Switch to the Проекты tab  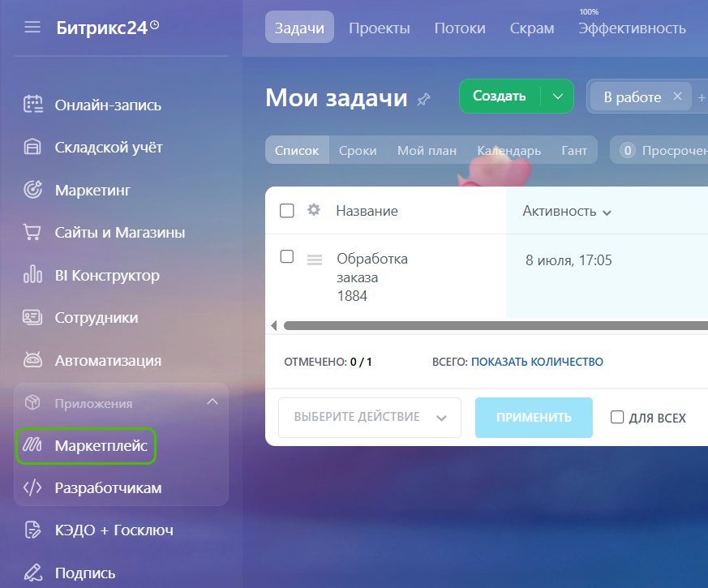(x=379, y=28)
